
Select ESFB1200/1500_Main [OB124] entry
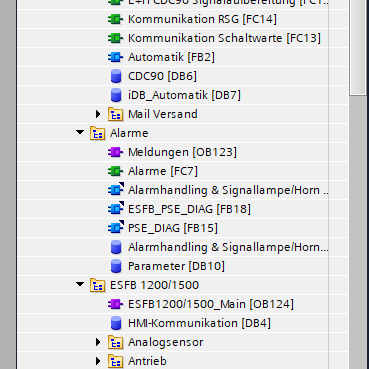pos(211,304)
